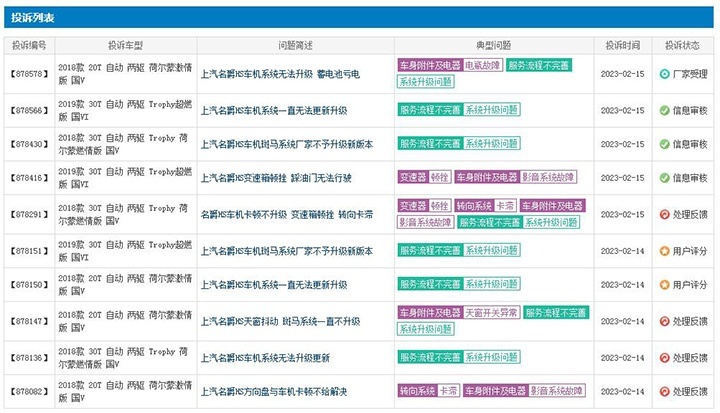Click the 投诉车型 column header
Viewport: 720px width, 413px height.
tap(125, 45)
